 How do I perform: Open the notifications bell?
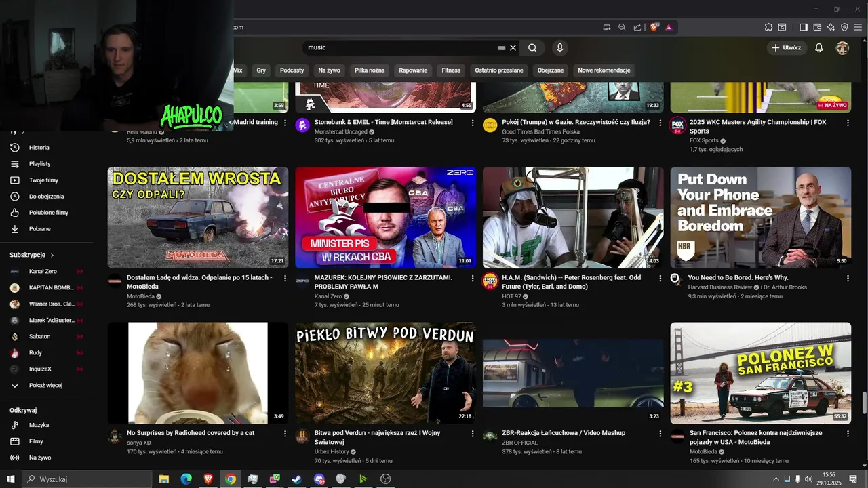point(819,48)
